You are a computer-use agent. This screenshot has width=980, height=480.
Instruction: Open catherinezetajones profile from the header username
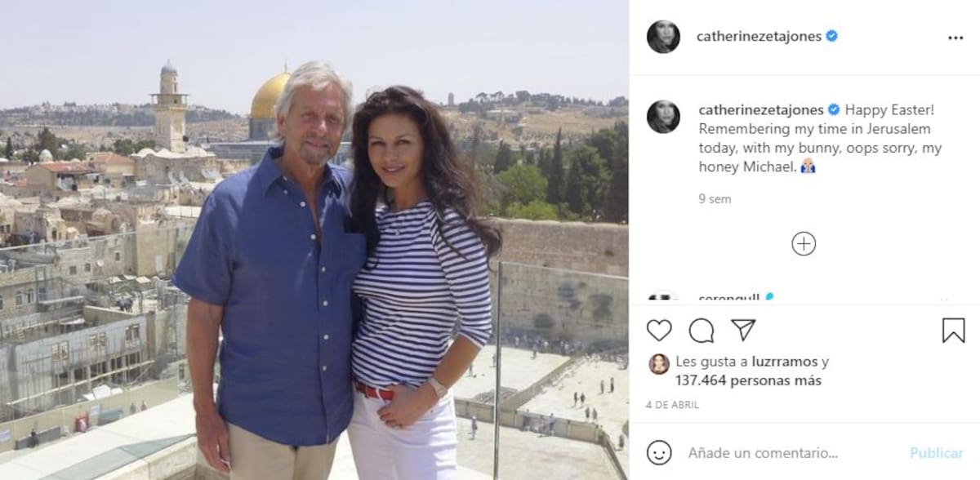[x=759, y=36]
